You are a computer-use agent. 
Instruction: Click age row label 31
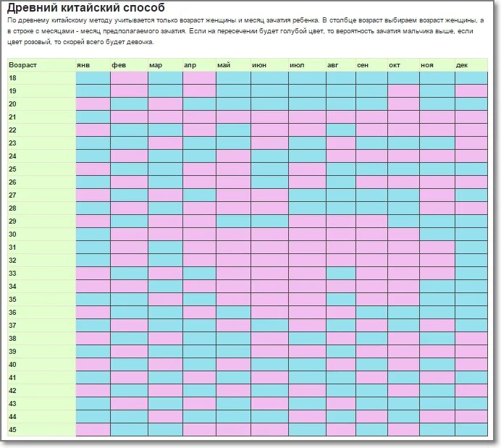point(12,248)
